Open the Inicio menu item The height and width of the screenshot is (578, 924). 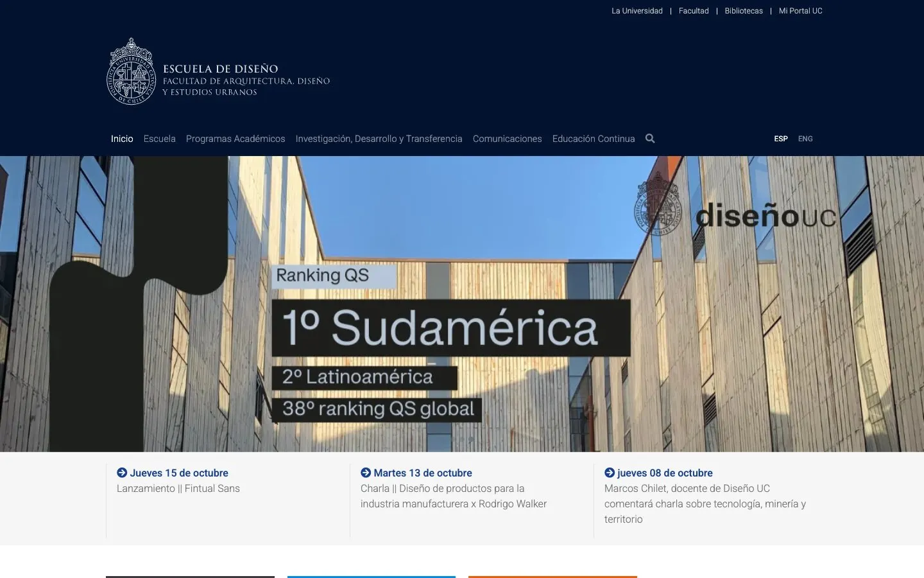pos(122,139)
